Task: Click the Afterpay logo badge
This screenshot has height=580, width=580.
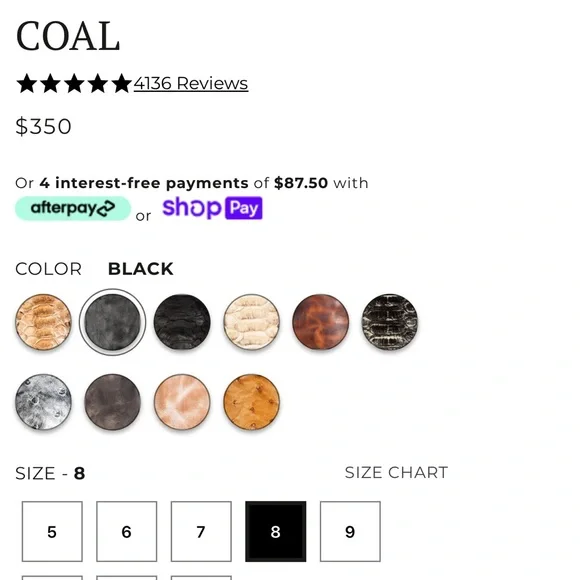Action: [73, 208]
